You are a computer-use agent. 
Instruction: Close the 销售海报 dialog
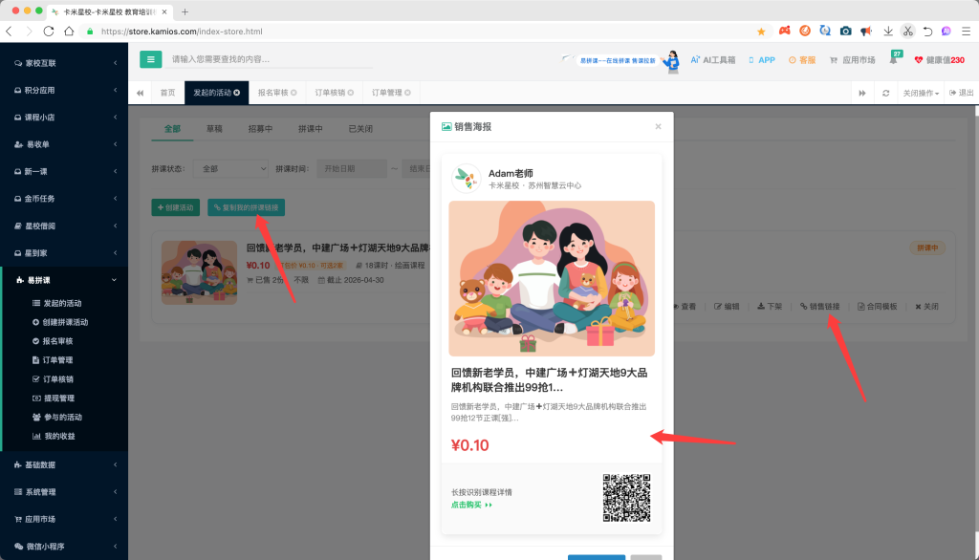pos(658,127)
